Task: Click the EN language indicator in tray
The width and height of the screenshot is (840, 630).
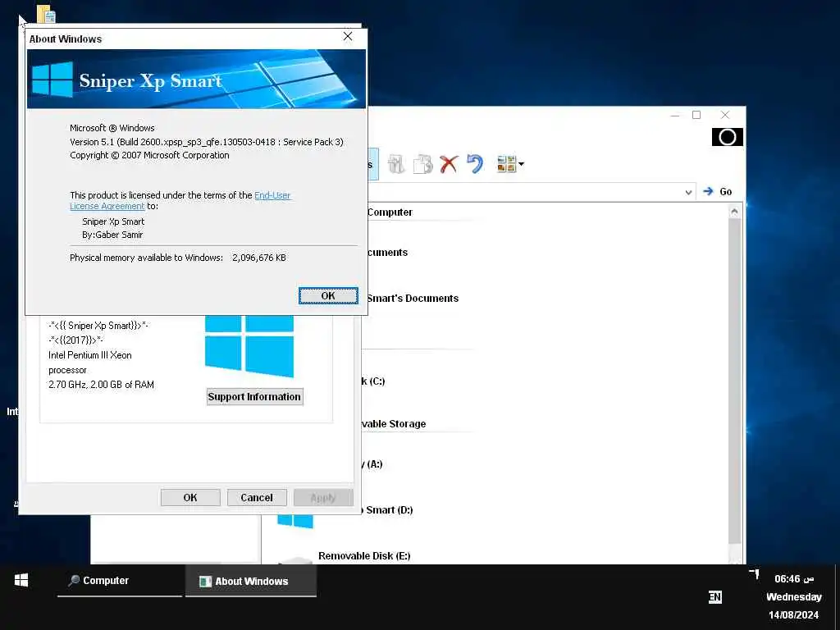Action: pyautogui.click(x=715, y=597)
